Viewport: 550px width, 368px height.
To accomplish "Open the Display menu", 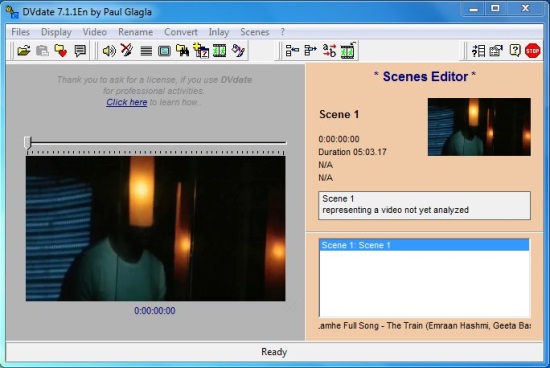I will [56, 32].
